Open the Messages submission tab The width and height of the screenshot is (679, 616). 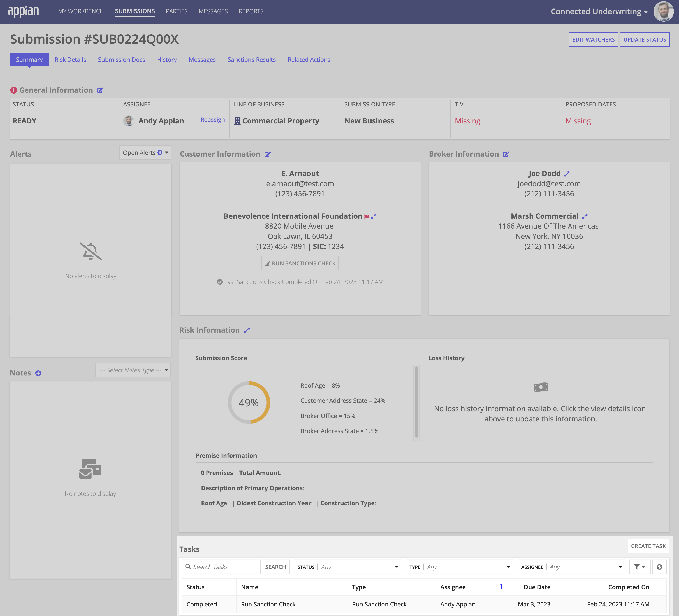202,60
